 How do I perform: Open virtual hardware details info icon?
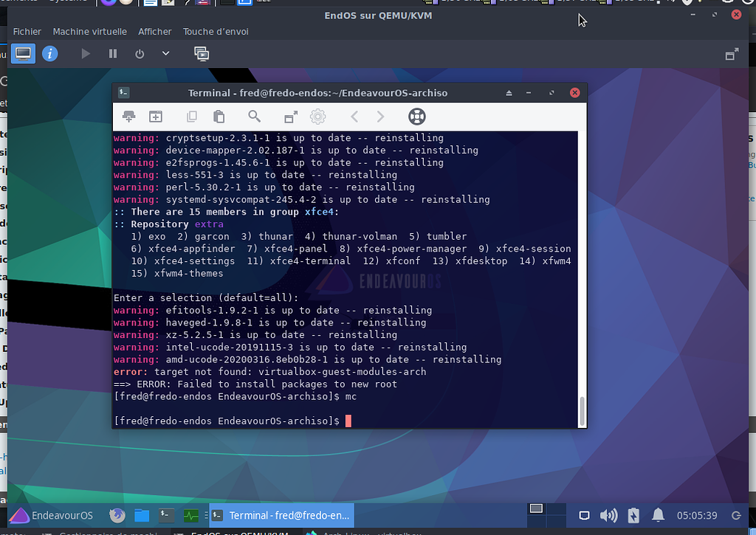tap(50, 53)
